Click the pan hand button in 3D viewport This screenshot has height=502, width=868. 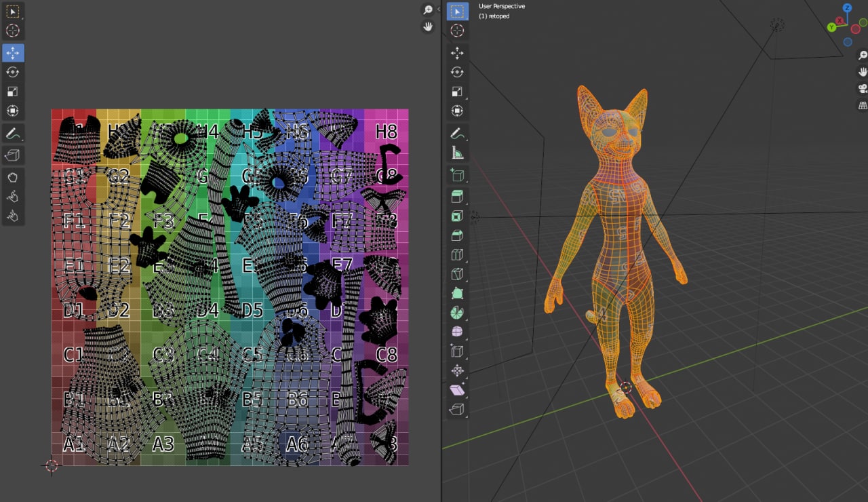(863, 71)
